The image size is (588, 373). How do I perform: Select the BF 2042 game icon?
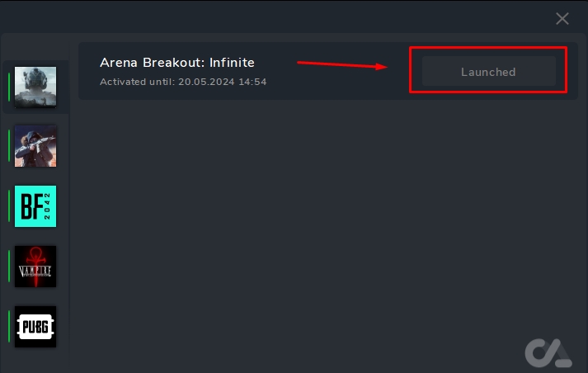pos(35,206)
